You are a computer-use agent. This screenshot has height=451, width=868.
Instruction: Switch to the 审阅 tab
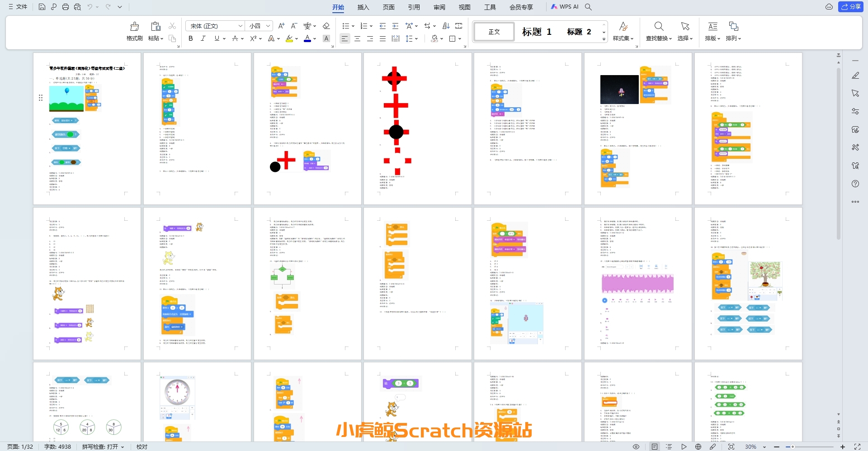click(x=439, y=7)
